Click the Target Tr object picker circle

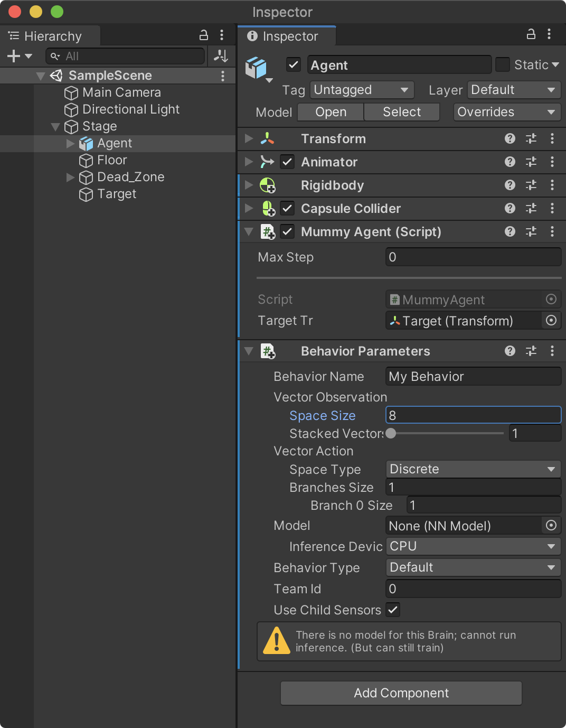pos(551,321)
